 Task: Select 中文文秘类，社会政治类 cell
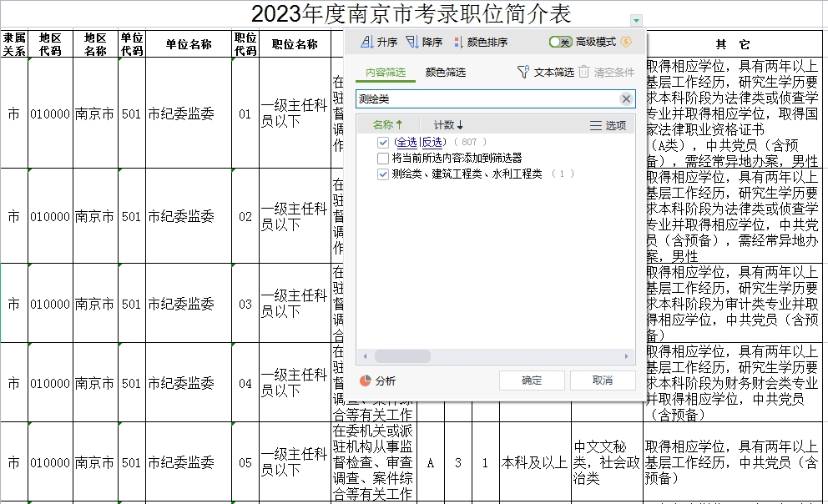click(x=608, y=462)
